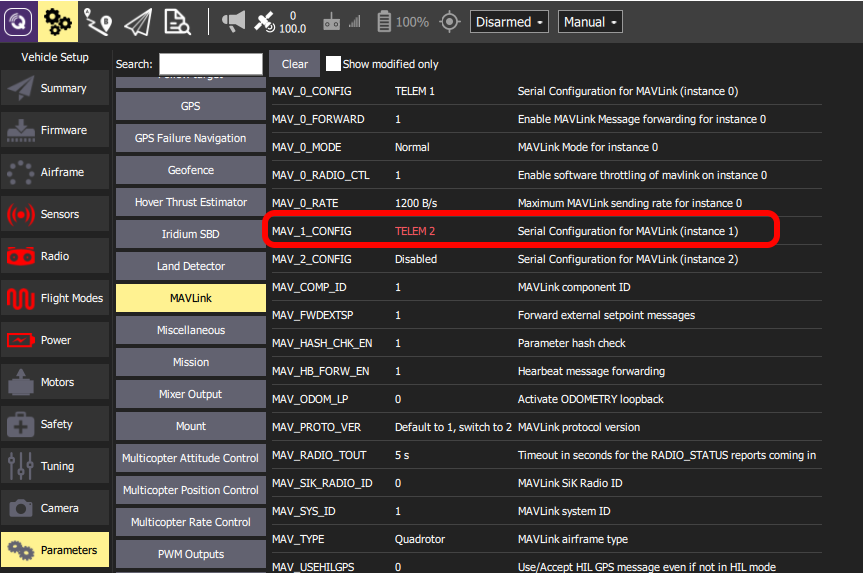Select the Geofence parameter group
Image resolution: width=863 pixels, height=573 pixels.
(190, 170)
